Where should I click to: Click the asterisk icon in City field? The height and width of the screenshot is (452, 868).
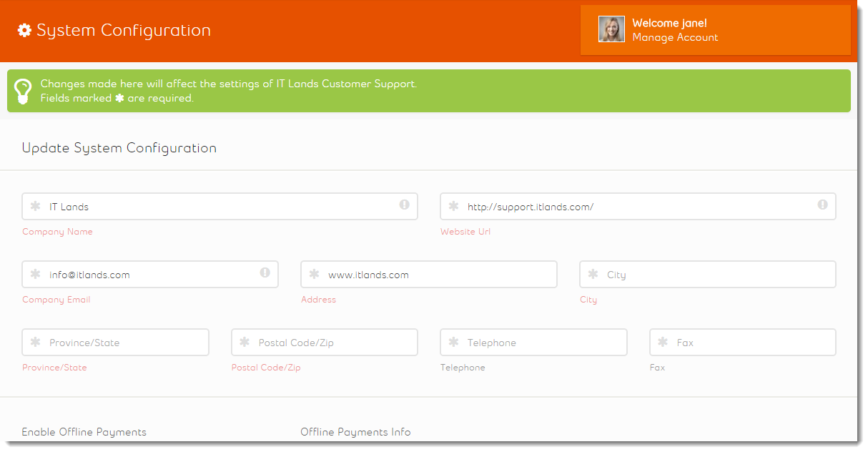(x=593, y=274)
